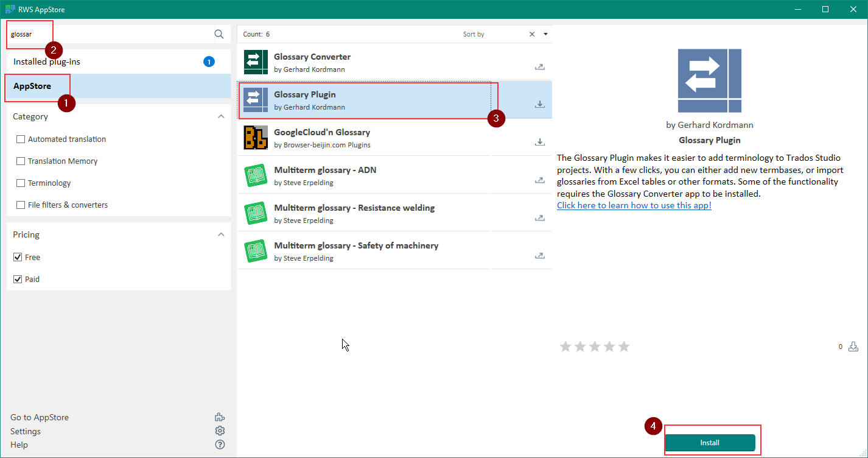This screenshot has height=458, width=868.
Task: Click the search magnifier icon
Action: point(219,34)
